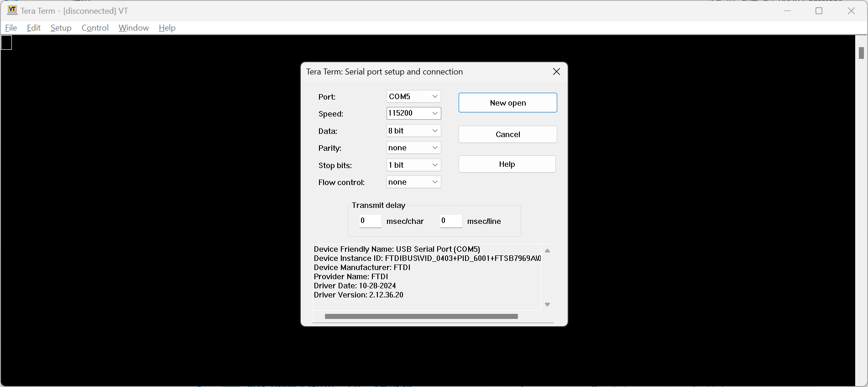
Task: Click the device info horizontal scrollbar
Action: [x=421, y=316]
